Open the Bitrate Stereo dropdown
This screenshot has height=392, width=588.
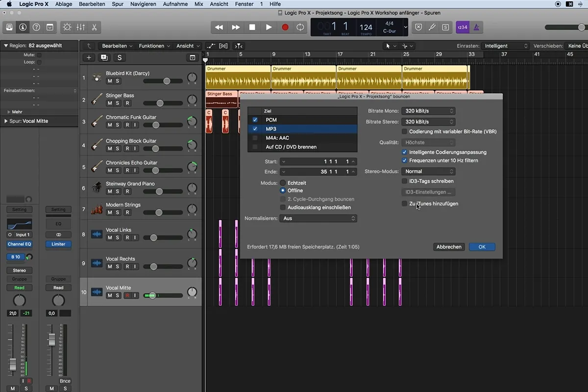[428, 122]
